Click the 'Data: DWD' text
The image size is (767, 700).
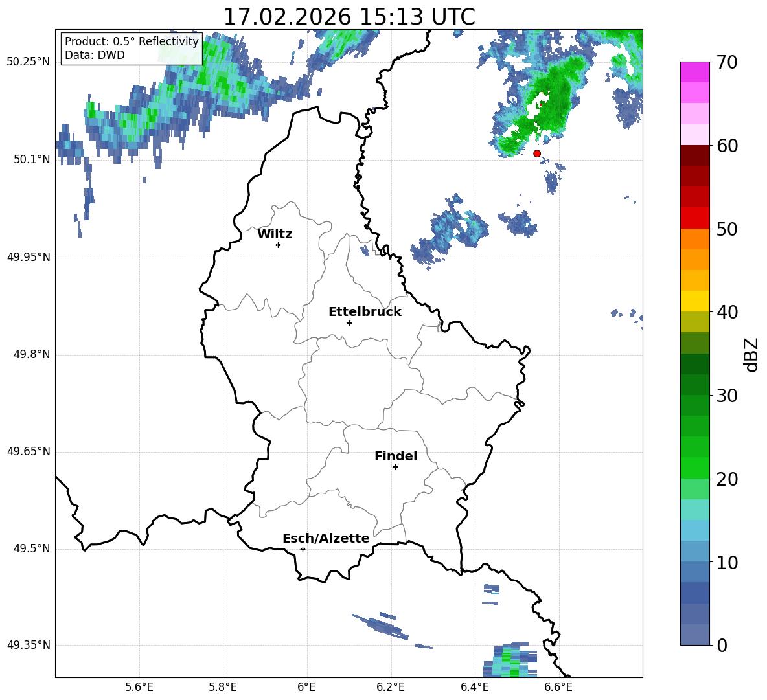click(95, 55)
